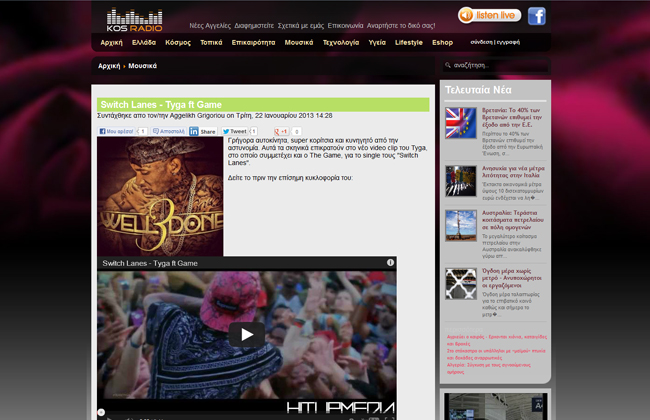The width and height of the screenshot is (650, 420).
Task: Open the Υγεία menu item
Action: tap(377, 42)
